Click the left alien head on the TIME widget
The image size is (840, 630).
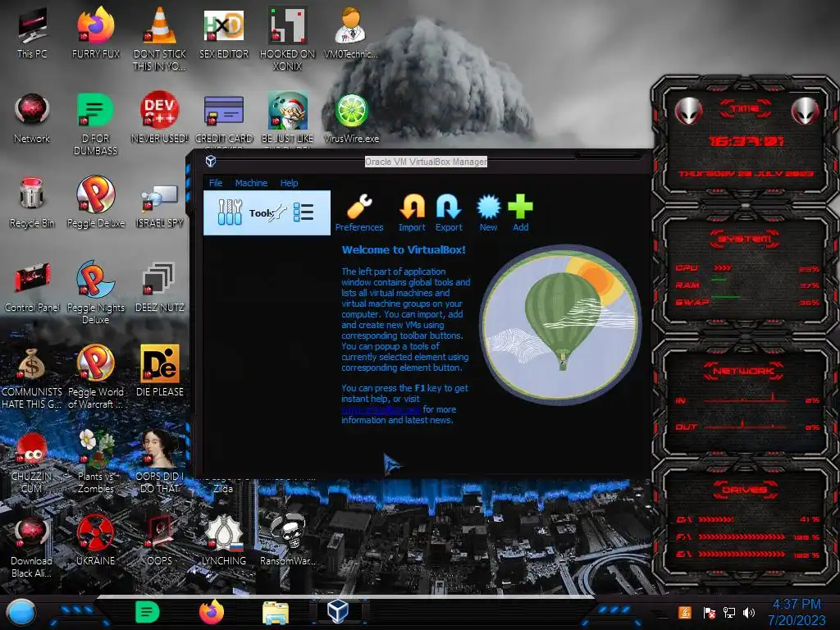click(x=688, y=112)
